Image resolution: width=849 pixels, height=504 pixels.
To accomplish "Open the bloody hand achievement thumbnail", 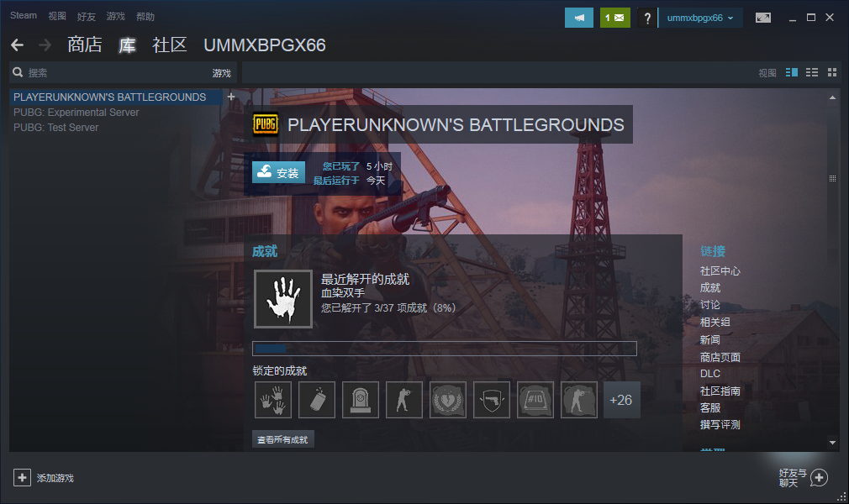I will click(283, 299).
